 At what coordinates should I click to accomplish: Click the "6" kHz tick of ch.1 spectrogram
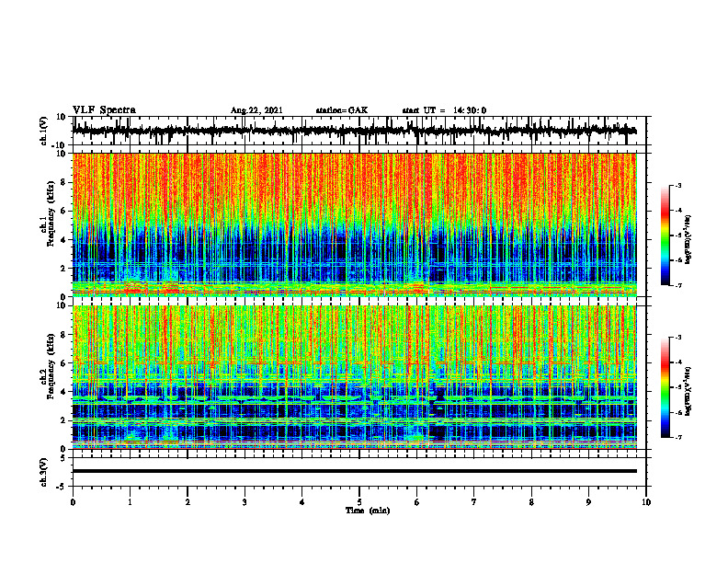point(64,212)
